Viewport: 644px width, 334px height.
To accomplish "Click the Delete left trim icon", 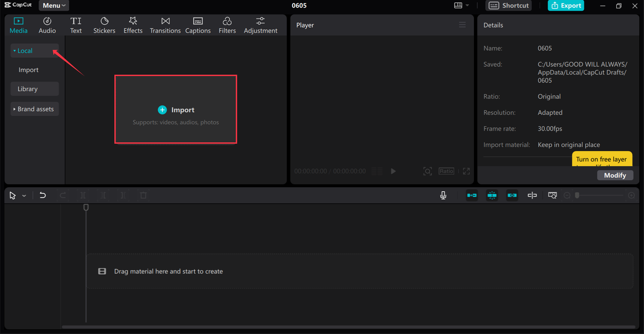I will 103,195.
